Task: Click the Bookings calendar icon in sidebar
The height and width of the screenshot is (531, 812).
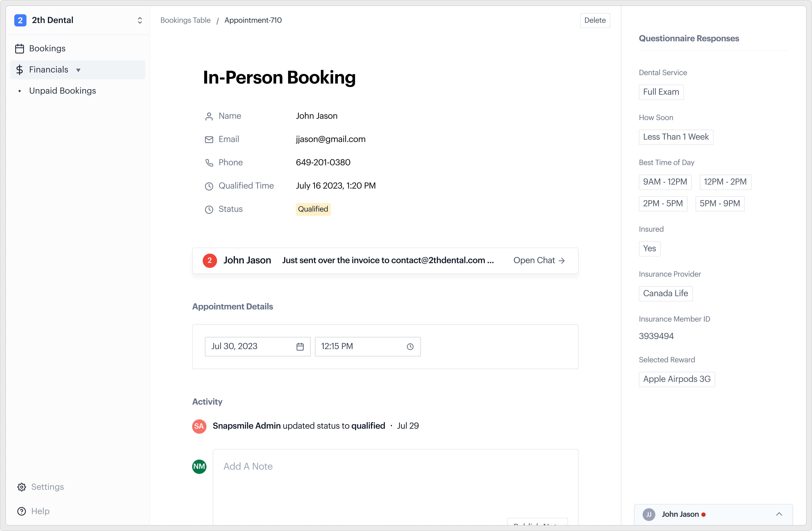Action: (x=19, y=49)
